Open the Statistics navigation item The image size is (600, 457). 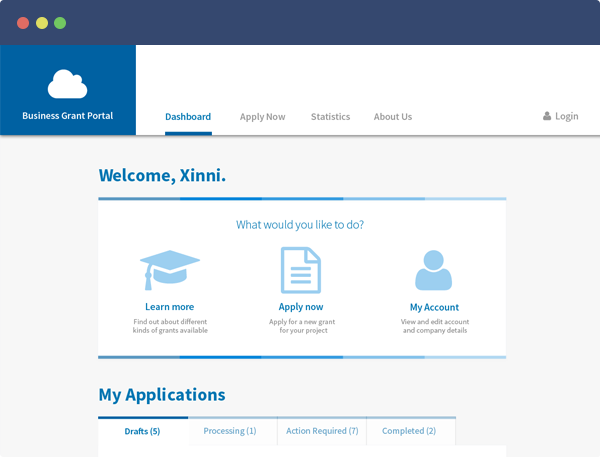(x=330, y=117)
